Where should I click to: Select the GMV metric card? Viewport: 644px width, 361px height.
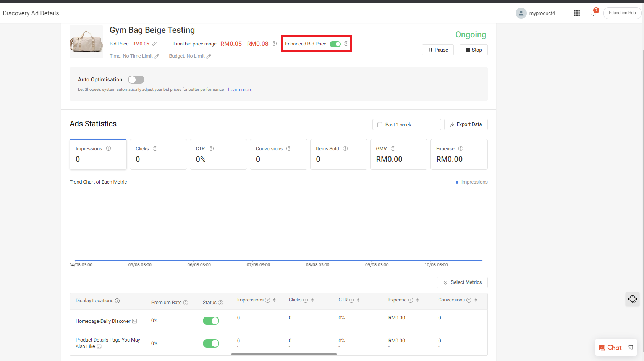coord(398,154)
